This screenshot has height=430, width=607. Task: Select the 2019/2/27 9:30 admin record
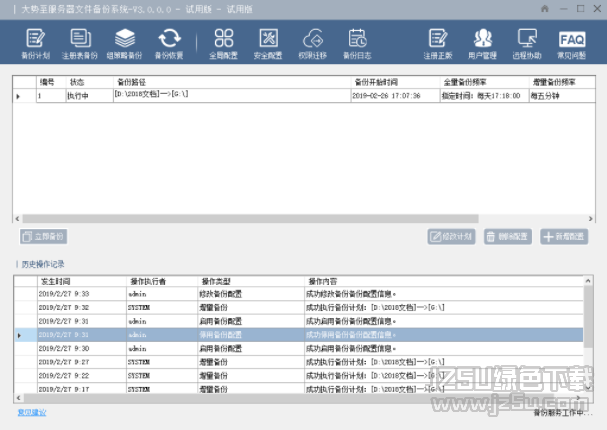[298, 348]
